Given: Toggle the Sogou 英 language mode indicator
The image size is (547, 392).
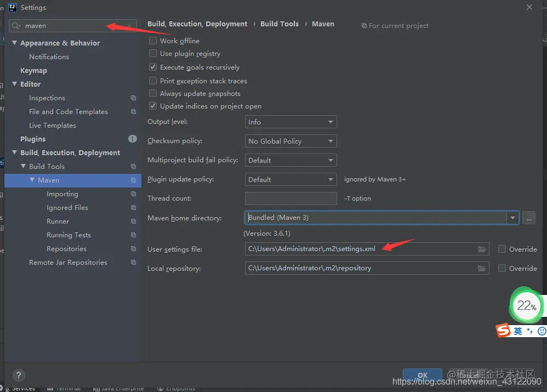Looking at the screenshot, I should [518, 331].
